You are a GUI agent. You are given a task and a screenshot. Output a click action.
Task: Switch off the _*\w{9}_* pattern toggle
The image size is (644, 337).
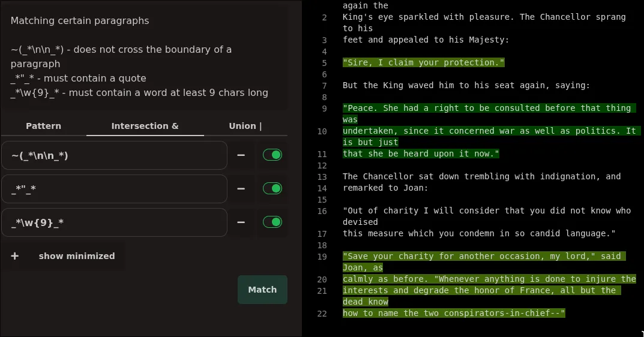[272, 222]
